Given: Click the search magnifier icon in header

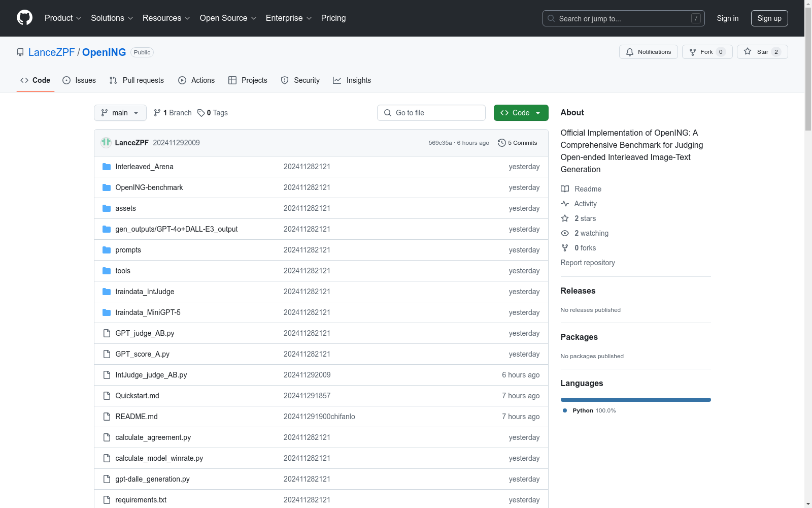Looking at the screenshot, I should tap(551, 18).
